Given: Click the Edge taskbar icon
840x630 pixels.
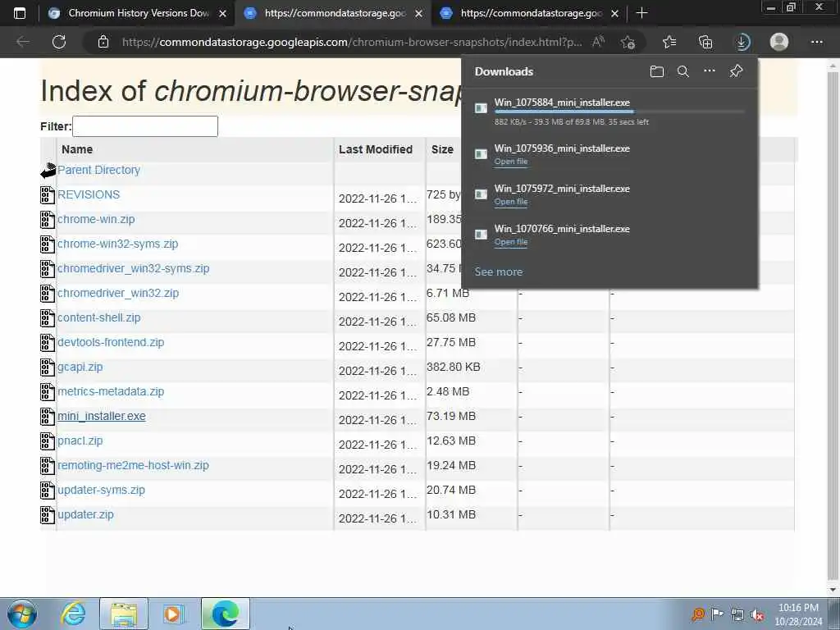Looking at the screenshot, I should (225, 614).
